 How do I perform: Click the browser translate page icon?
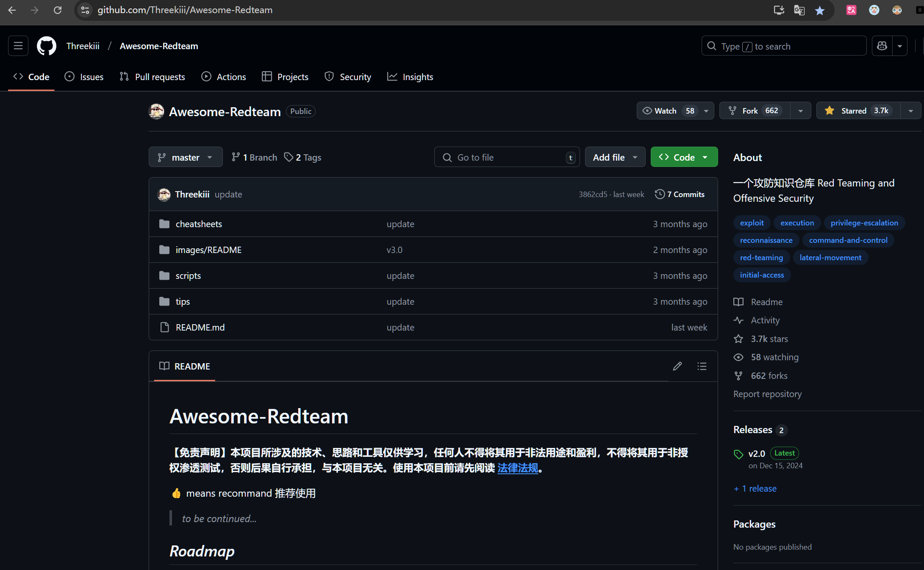coord(799,10)
